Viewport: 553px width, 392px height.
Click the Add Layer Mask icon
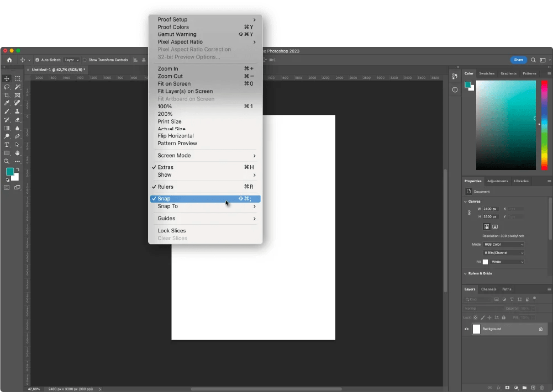click(508, 388)
